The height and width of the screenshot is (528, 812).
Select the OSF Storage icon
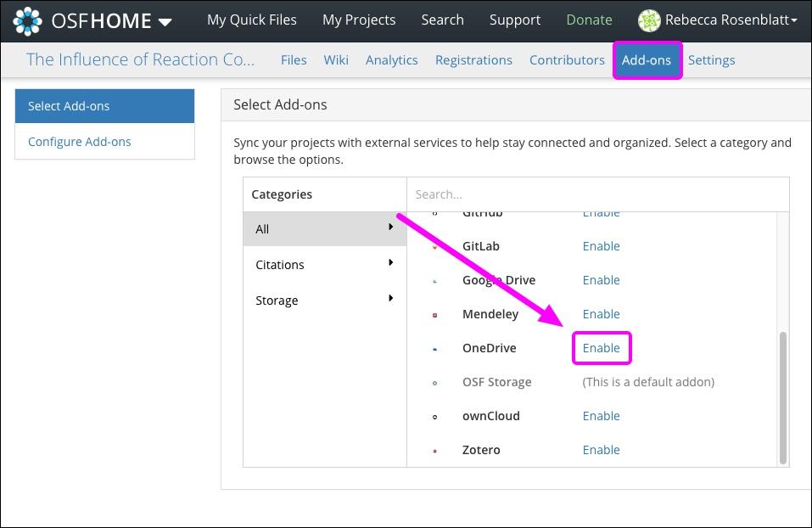[436, 382]
